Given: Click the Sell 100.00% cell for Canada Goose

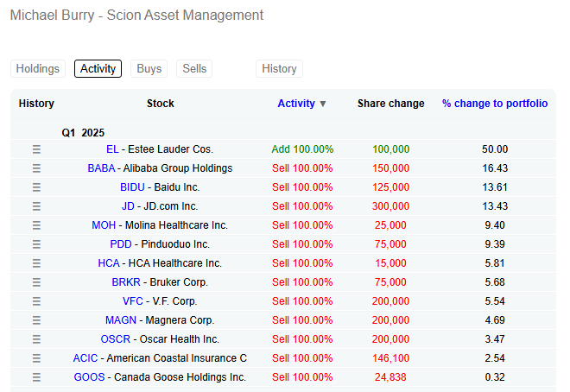Looking at the screenshot, I should pyautogui.click(x=302, y=377).
